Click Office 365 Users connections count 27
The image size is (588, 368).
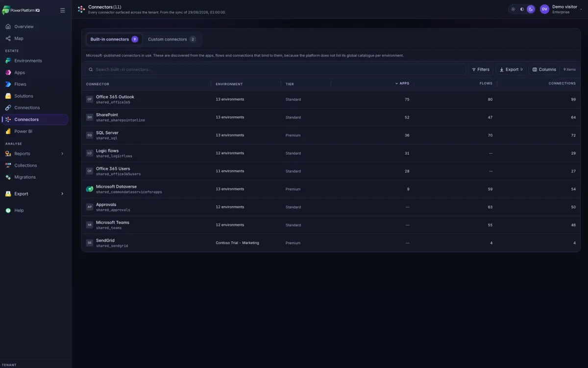pyautogui.click(x=573, y=171)
